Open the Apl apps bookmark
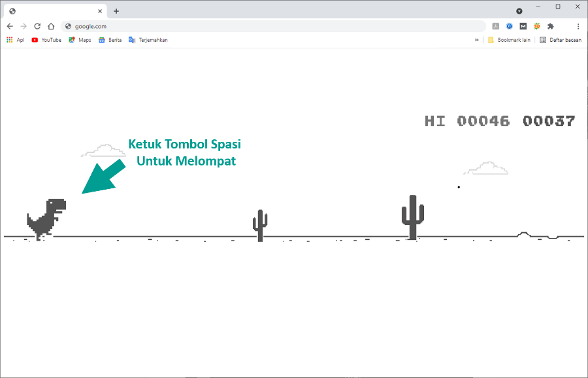The height and width of the screenshot is (378, 588). (x=16, y=40)
